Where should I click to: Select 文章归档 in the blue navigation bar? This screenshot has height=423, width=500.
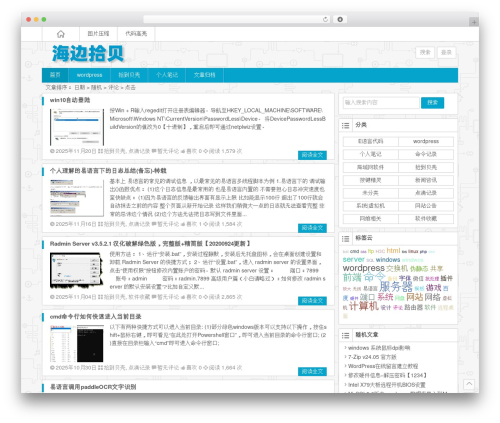(x=204, y=75)
